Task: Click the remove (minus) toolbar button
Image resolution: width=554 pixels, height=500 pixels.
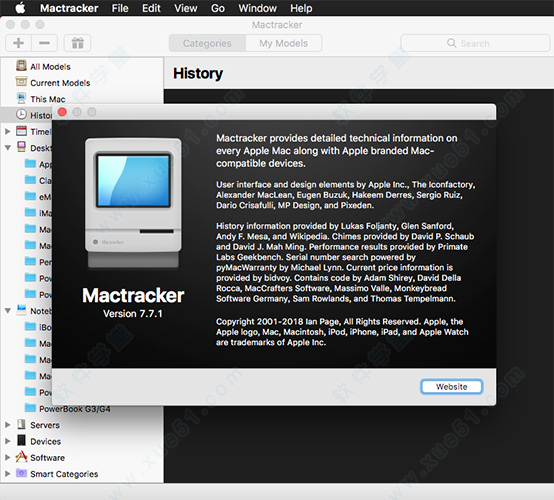Action: (x=45, y=43)
